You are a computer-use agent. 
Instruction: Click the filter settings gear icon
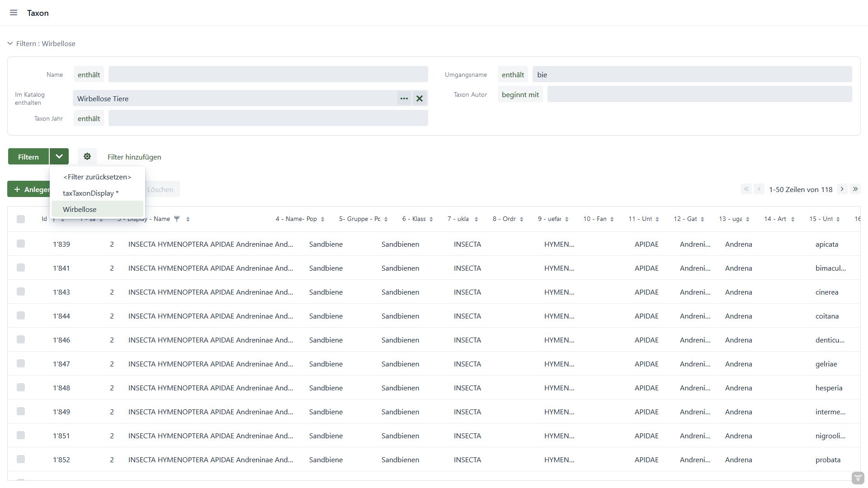pos(87,157)
